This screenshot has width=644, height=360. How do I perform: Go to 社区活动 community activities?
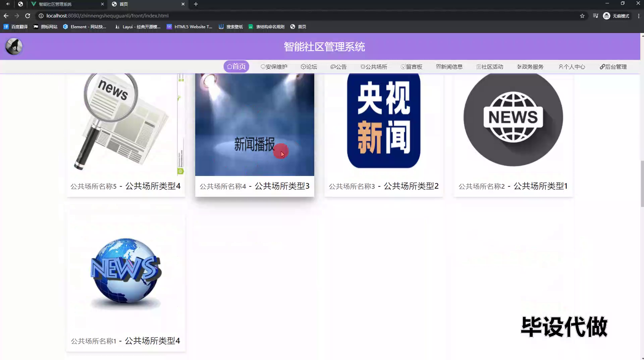(x=490, y=67)
